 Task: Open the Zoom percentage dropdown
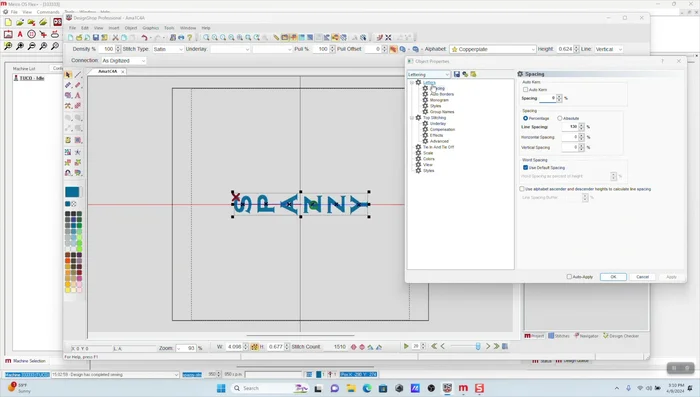pos(179,348)
